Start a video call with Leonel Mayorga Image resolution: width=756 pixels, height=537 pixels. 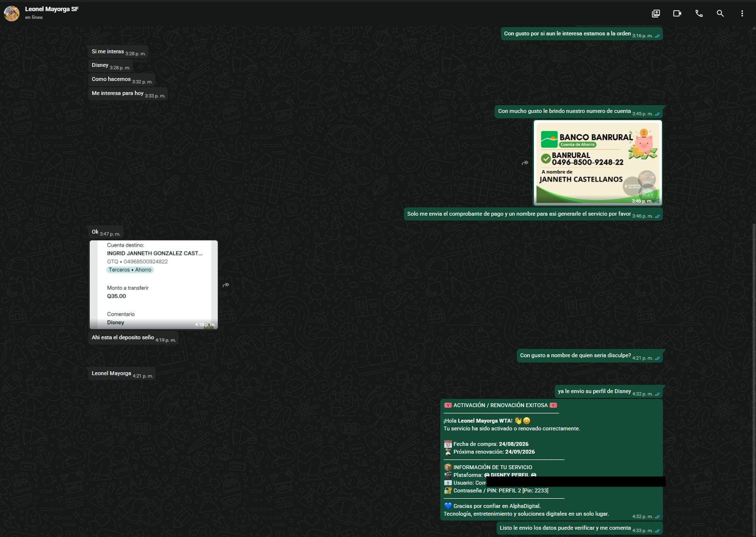(x=677, y=14)
